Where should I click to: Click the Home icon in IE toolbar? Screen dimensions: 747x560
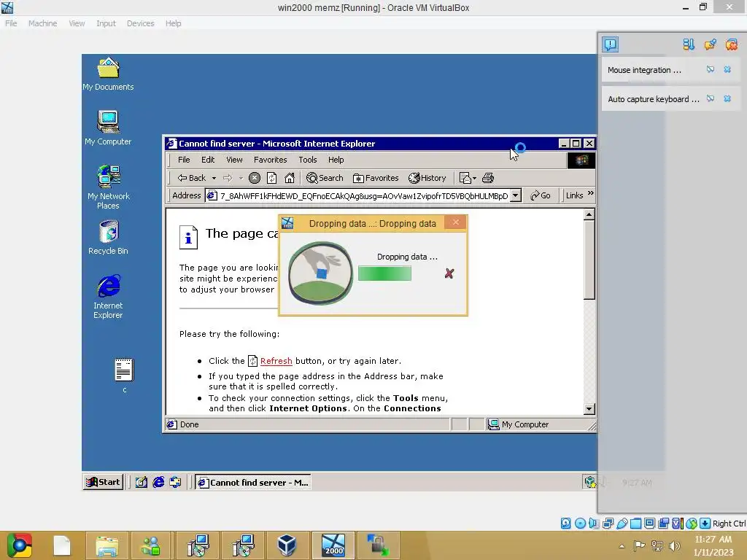[x=289, y=178]
